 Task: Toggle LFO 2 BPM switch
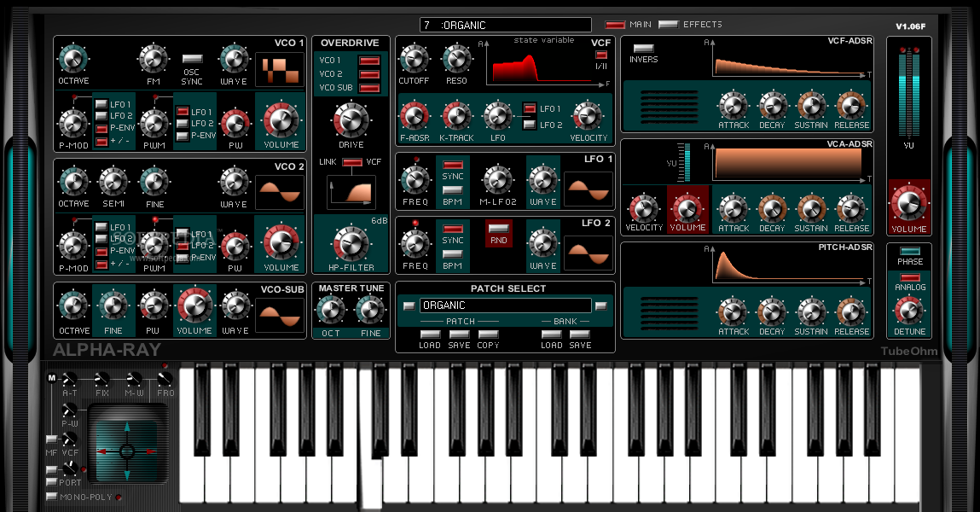453,254
